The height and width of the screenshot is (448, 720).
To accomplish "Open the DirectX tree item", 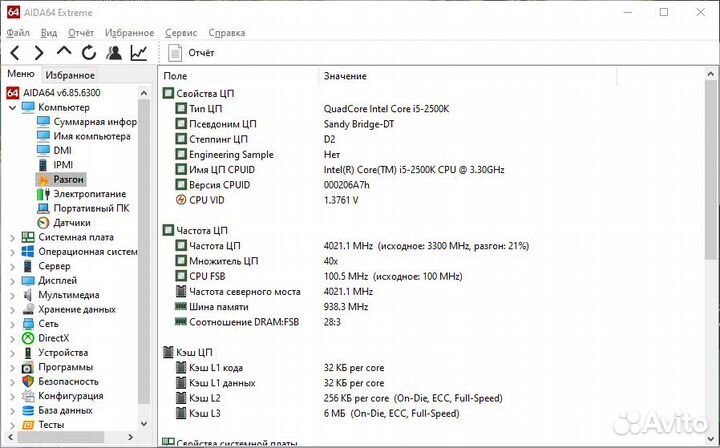I will point(53,338).
